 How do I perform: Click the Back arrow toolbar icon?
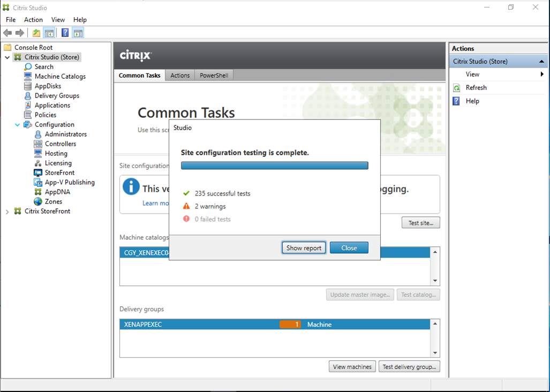(7, 33)
